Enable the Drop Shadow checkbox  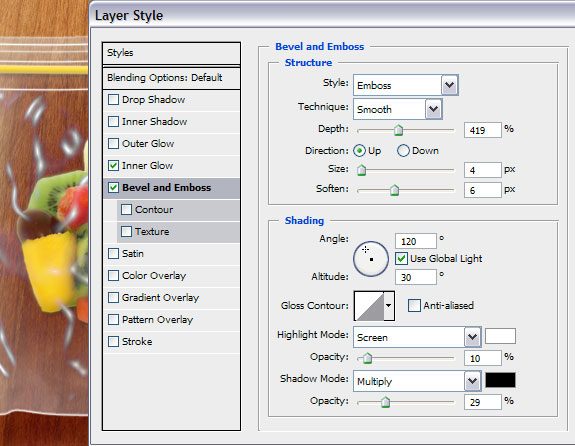click(x=113, y=99)
